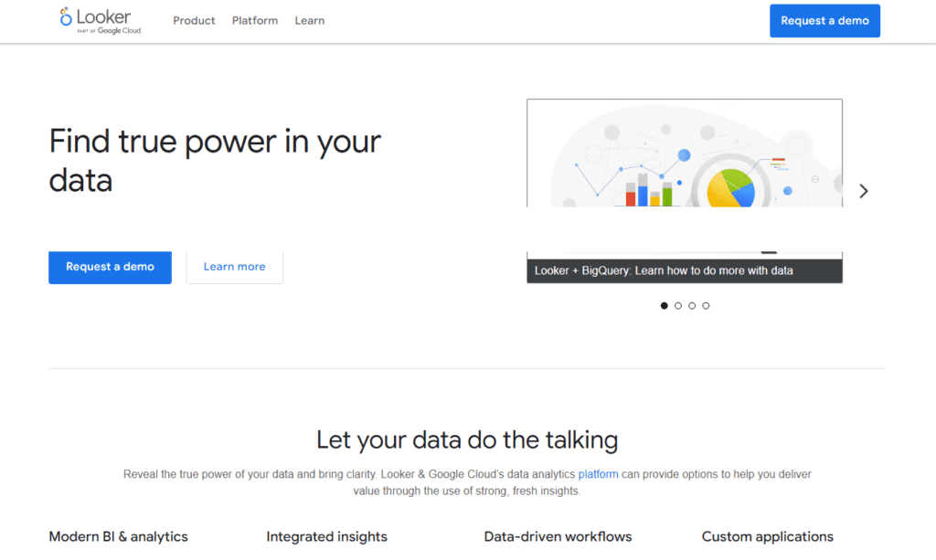This screenshot has height=560, width=936.
Task: Open the Product menu
Action: 194,21
